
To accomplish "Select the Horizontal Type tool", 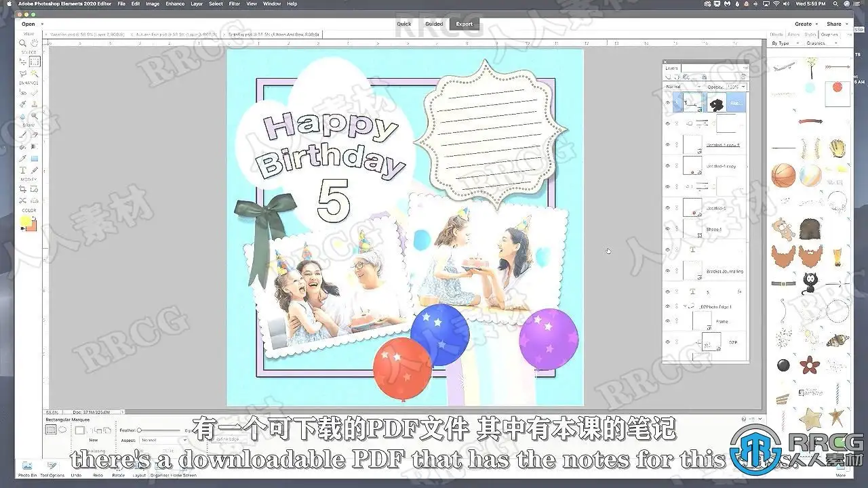I will point(22,170).
